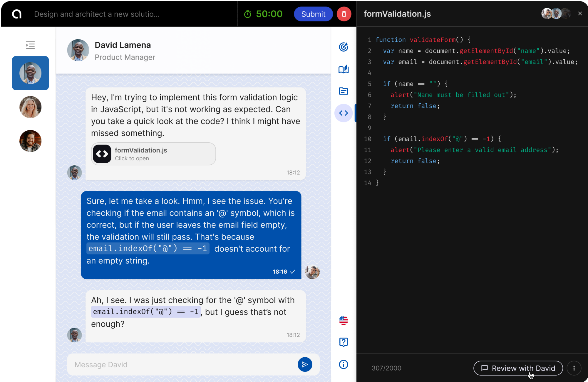Click David's small avatar beside his last message
Image resolution: width=588 pixels, height=382 pixels.
pyautogui.click(x=74, y=335)
